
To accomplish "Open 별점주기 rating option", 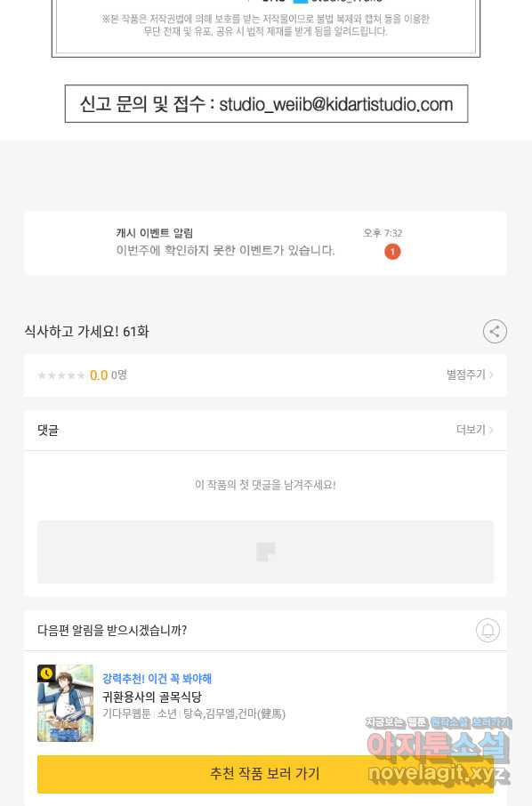I will tap(470, 375).
